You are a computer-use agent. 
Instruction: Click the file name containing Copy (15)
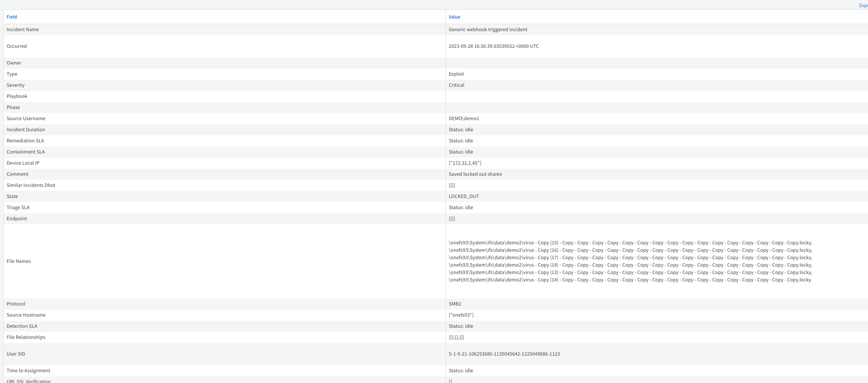(x=630, y=243)
